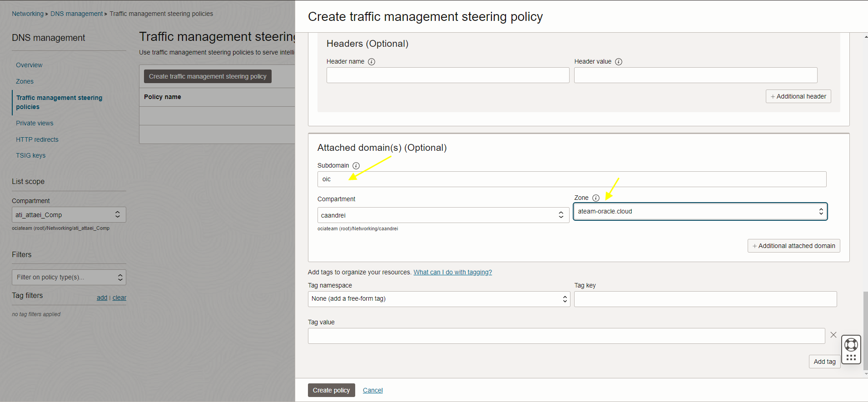Click the Zone info icon
The height and width of the screenshot is (402, 868).
click(x=596, y=198)
